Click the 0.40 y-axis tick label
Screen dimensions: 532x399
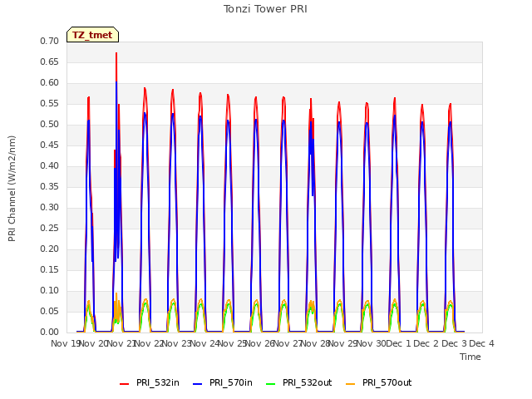tap(50, 165)
